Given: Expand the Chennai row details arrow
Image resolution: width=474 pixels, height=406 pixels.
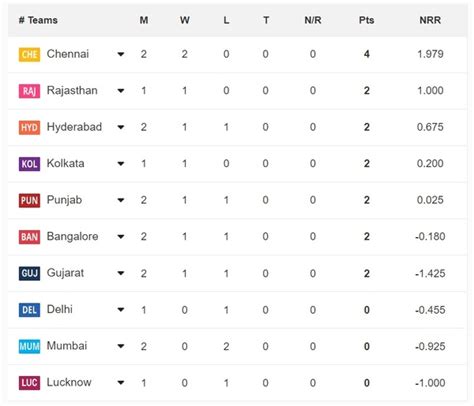Looking at the screenshot, I should 121,54.
